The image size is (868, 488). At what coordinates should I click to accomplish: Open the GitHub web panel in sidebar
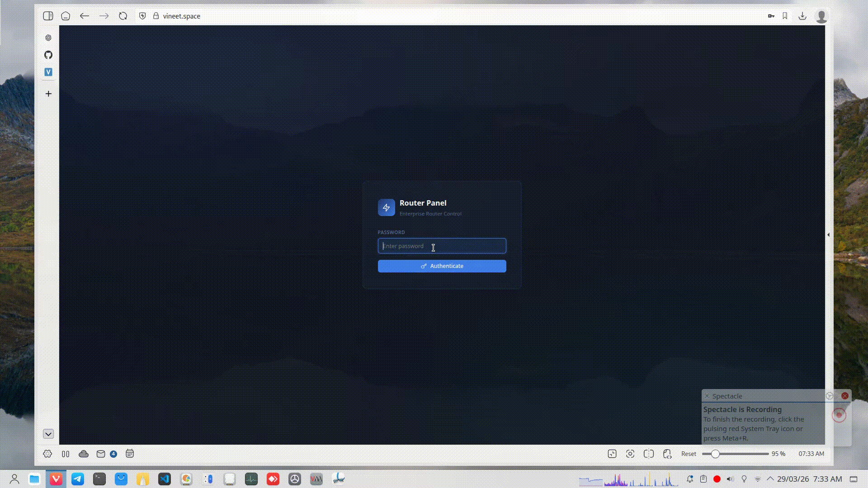click(x=48, y=55)
